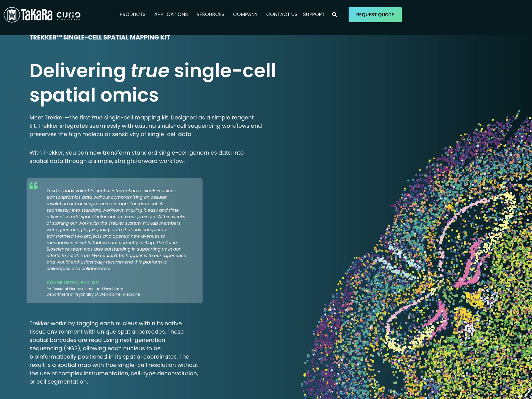The width and height of the screenshot is (532, 399).
Task: Click 'Department of Psychiatry at Weill Cornell Medicine'
Action: coord(93,294)
